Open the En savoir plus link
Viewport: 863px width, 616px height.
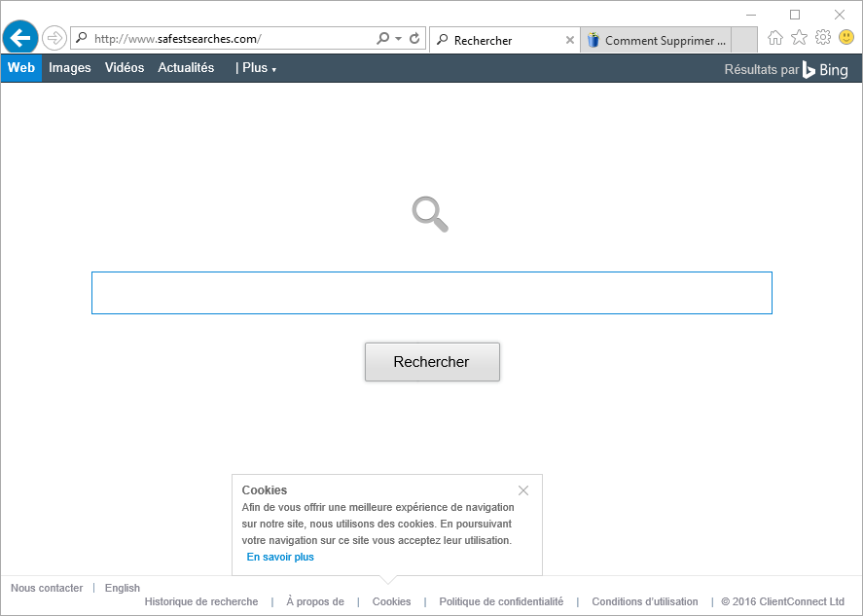pos(280,557)
